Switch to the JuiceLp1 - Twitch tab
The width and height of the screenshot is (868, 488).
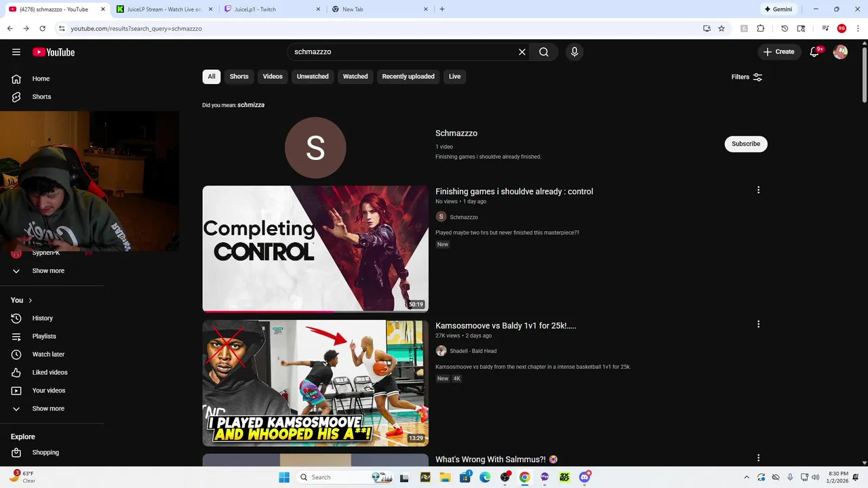[x=271, y=9]
